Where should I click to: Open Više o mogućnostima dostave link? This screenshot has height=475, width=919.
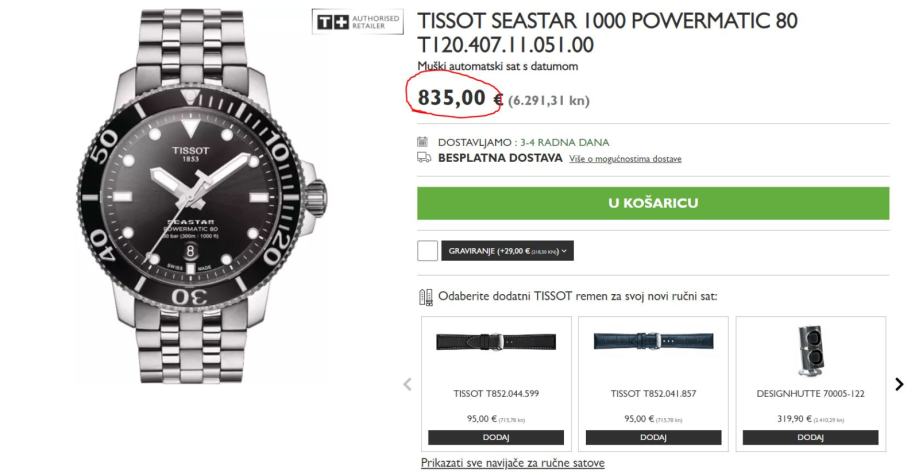pyautogui.click(x=625, y=159)
